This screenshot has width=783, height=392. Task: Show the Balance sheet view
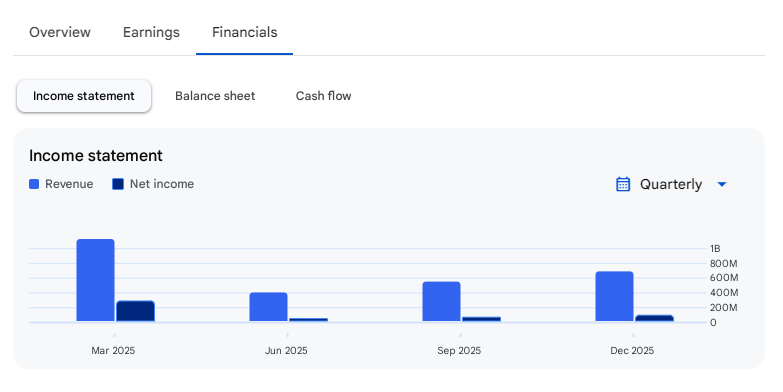215,96
